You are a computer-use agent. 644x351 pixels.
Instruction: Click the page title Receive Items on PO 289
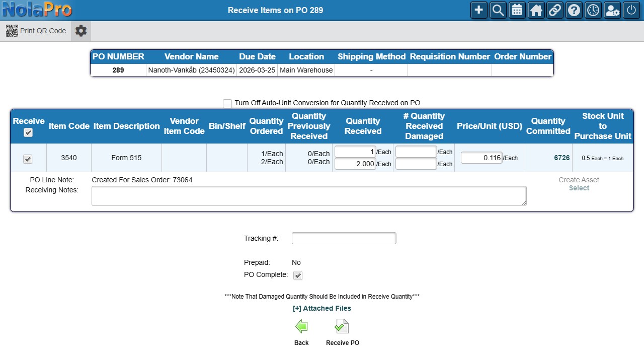275,10
